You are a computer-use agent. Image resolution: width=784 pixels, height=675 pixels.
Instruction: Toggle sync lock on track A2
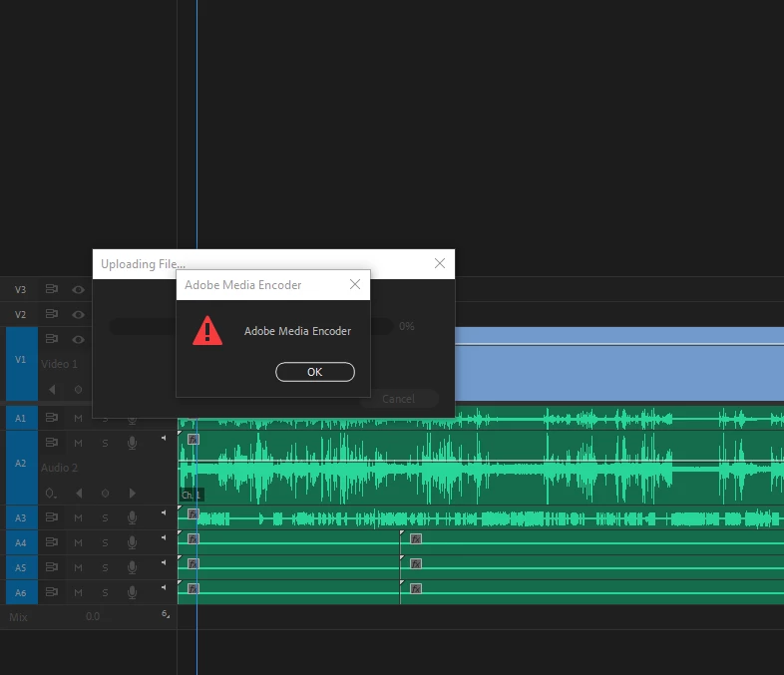click(x=52, y=442)
